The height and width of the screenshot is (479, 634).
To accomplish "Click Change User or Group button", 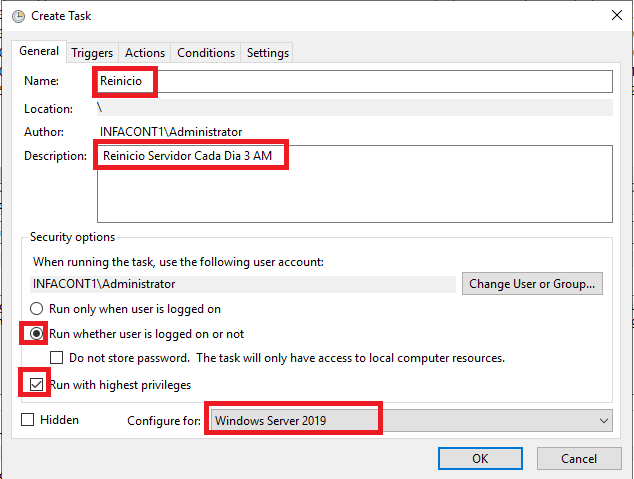I will 532,284.
